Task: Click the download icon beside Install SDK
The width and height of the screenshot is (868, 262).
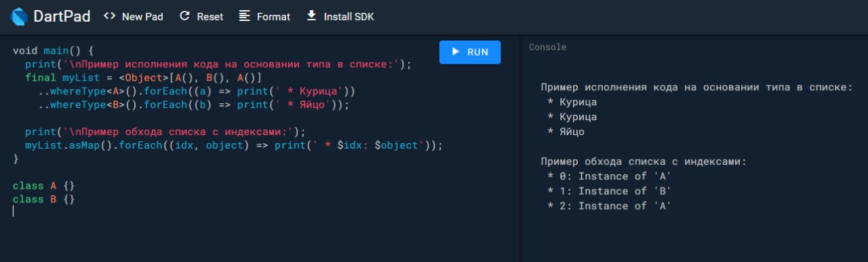Action: tap(312, 16)
